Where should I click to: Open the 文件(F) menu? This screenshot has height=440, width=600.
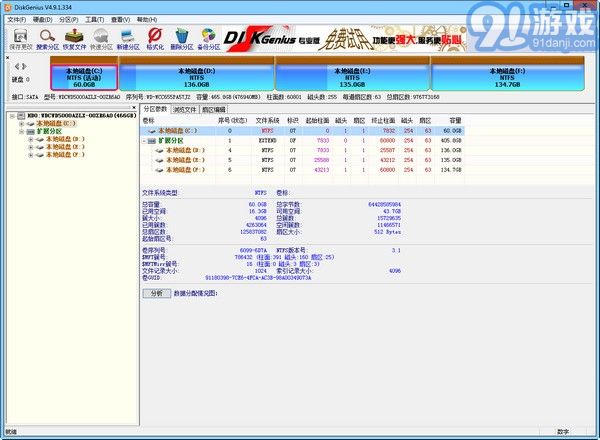point(17,20)
